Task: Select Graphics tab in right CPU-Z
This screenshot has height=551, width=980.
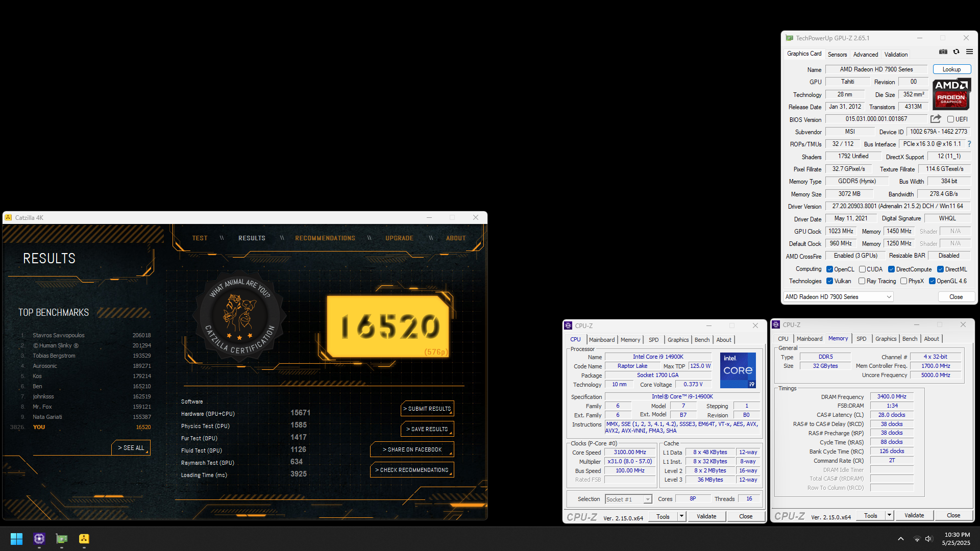Action: click(x=886, y=339)
